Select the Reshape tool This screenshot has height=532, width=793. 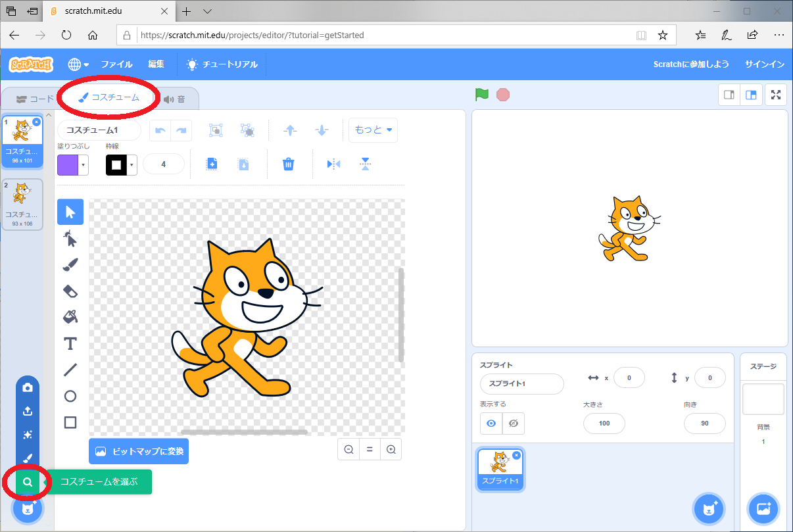pos(70,238)
